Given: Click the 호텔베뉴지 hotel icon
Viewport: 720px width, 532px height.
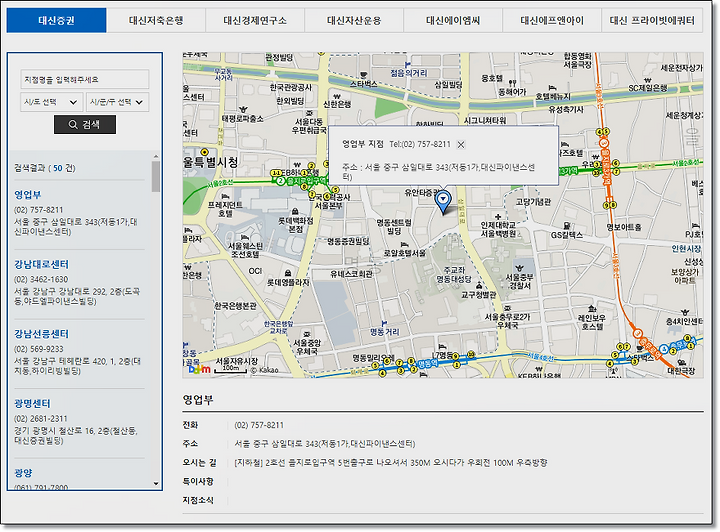Looking at the screenshot, I should (x=553, y=88).
